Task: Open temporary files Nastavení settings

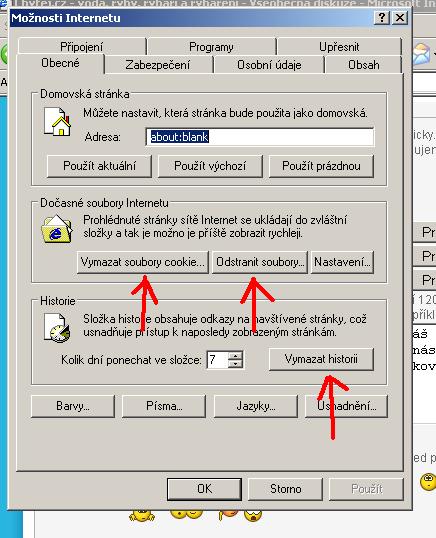Action: pos(342,262)
